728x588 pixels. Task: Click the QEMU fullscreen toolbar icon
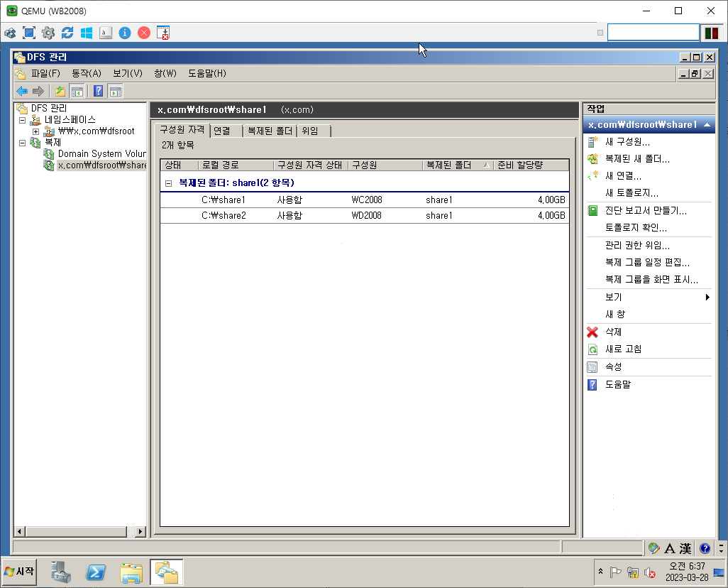pos(29,33)
